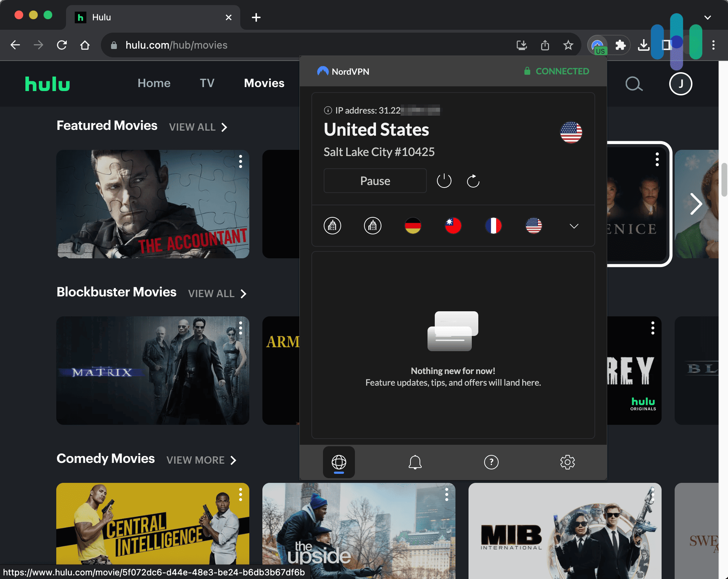Toggle the NordVPN reconnect refresh button
This screenshot has height=579, width=728.
473,181
